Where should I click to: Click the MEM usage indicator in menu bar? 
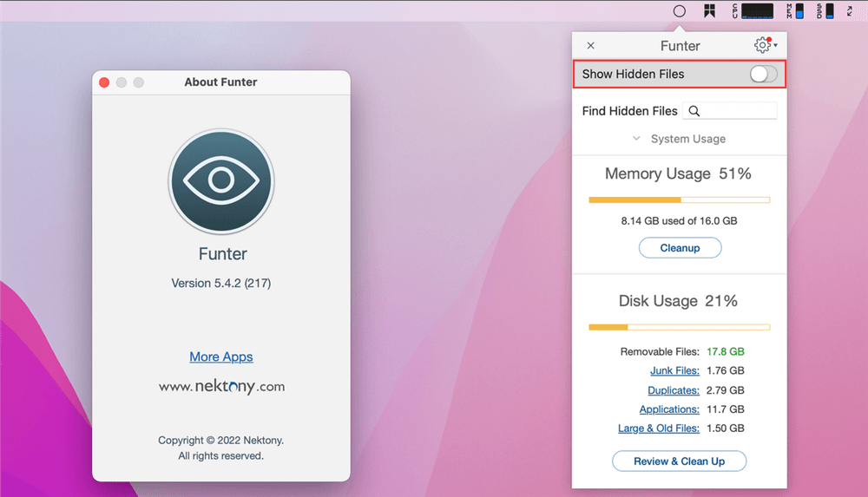(795, 11)
